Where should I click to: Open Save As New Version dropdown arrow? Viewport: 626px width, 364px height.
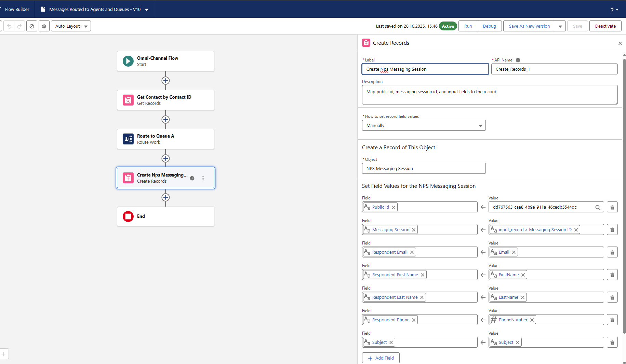tap(560, 26)
